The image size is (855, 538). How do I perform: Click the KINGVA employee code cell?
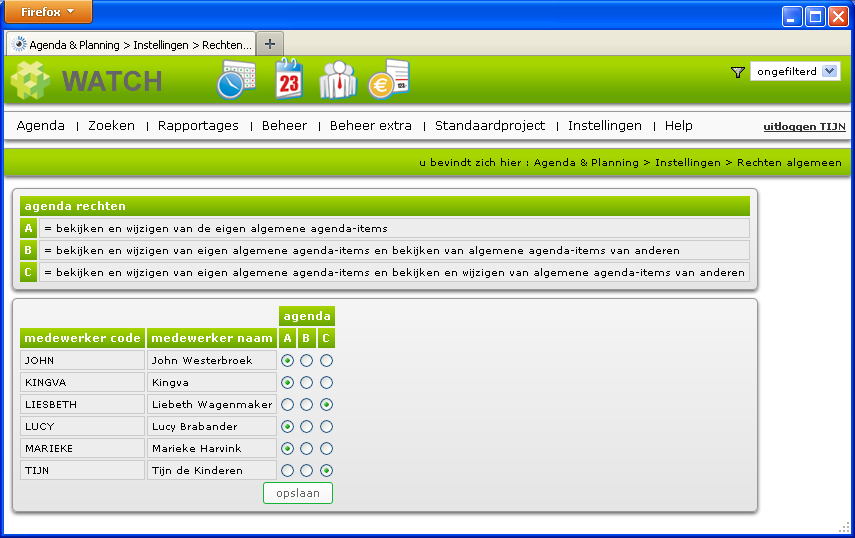[82, 383]
